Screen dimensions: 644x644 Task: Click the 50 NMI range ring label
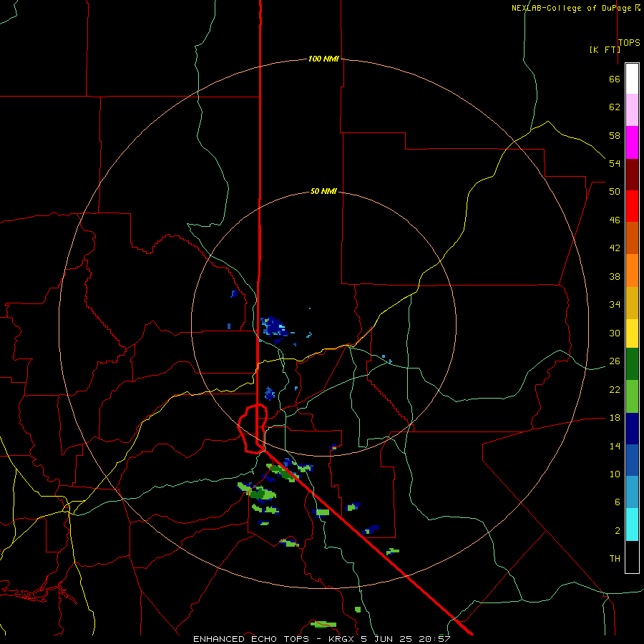point(323,191)
